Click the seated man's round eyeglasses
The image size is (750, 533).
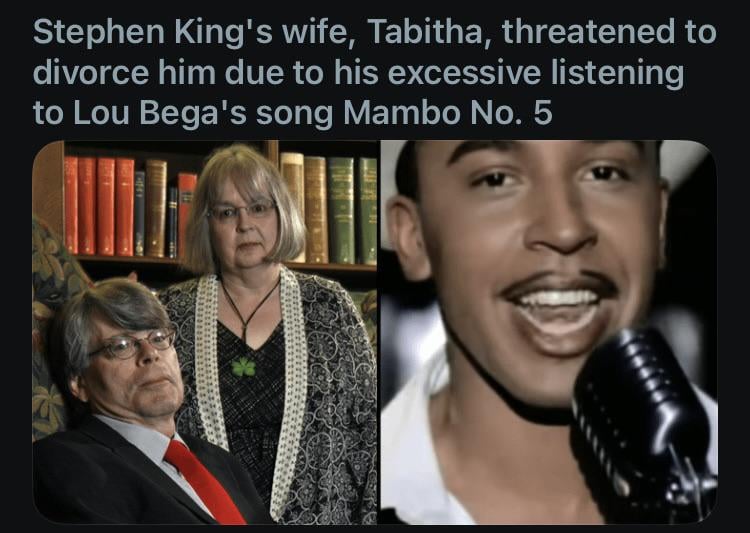point(132,344)
